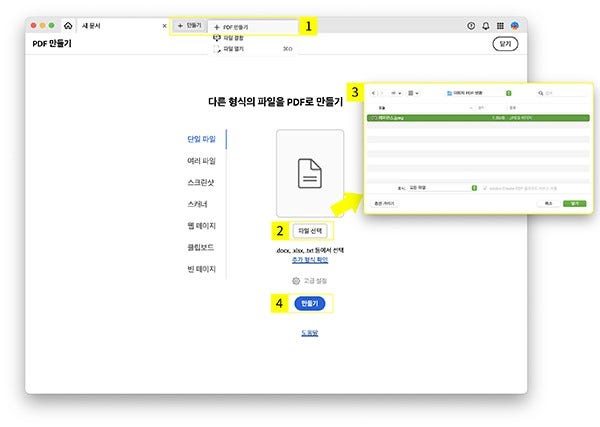This screenshot has height=427, width=600.
Task: Choose the '파일 열기' menu entry
Action: coord(253,49)
